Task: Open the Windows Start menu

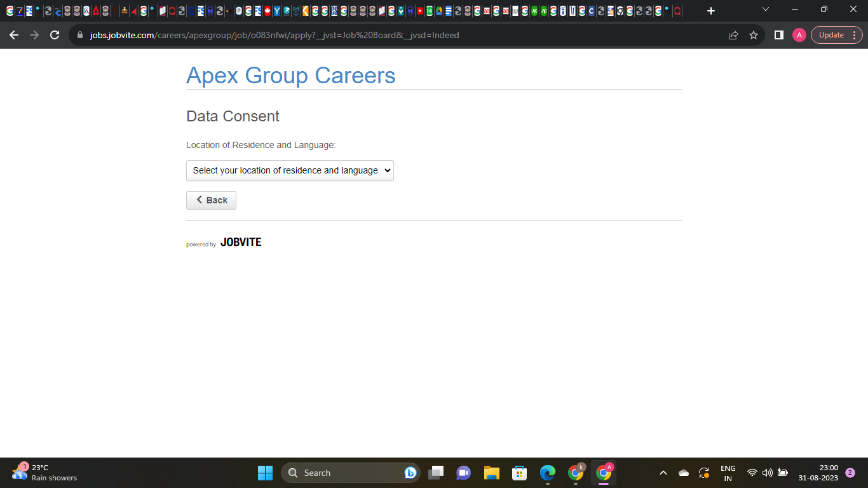Action: coord(265,473)
